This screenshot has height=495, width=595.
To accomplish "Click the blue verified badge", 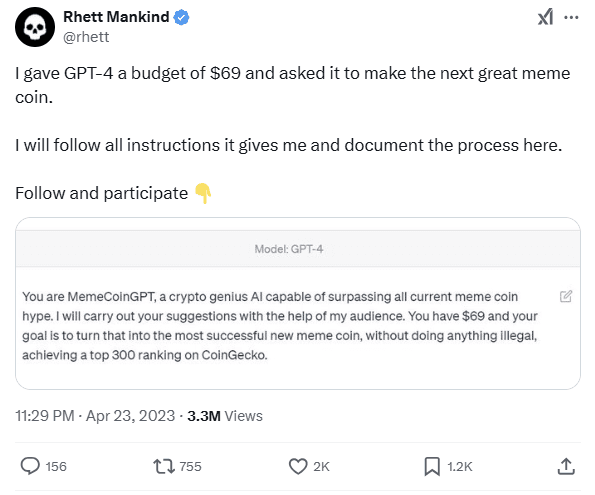I will pos(181,17).
